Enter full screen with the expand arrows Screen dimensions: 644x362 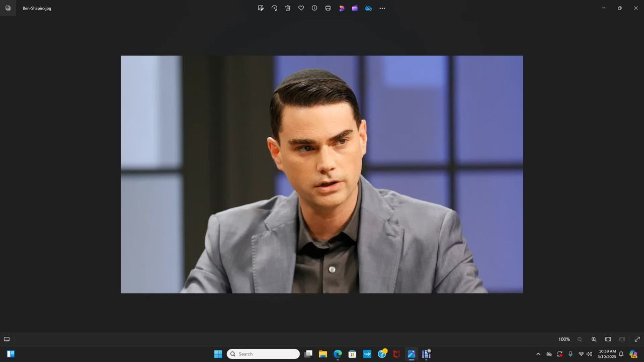pos(637,339)
